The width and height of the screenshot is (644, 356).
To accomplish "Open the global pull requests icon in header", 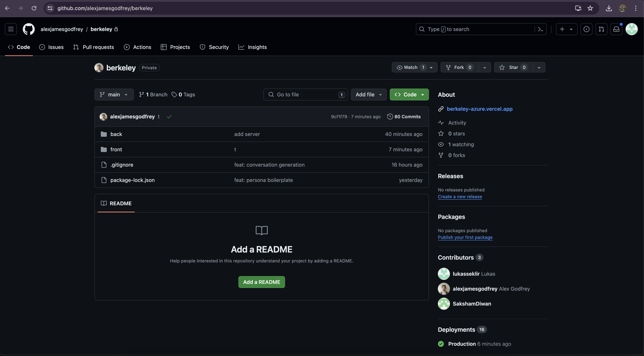I will 601,29.
